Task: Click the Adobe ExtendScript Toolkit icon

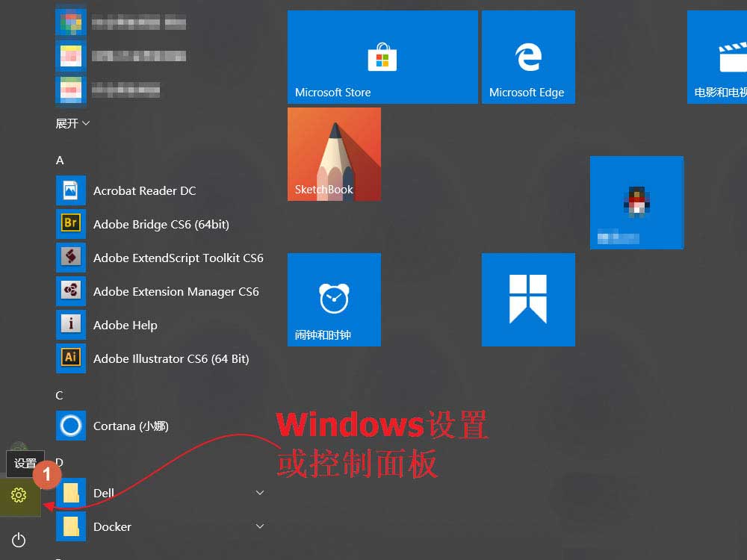Action: point(71,258)
